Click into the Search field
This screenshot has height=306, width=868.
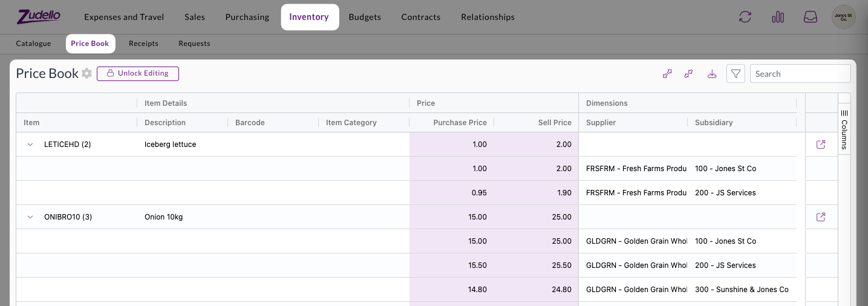pos(800,74)
